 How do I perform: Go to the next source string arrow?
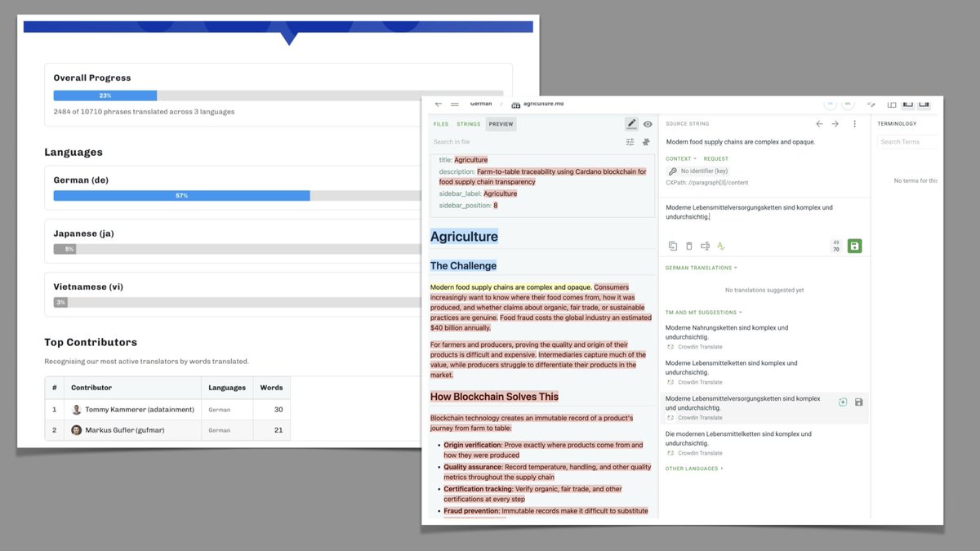click(x=835, y=124)
